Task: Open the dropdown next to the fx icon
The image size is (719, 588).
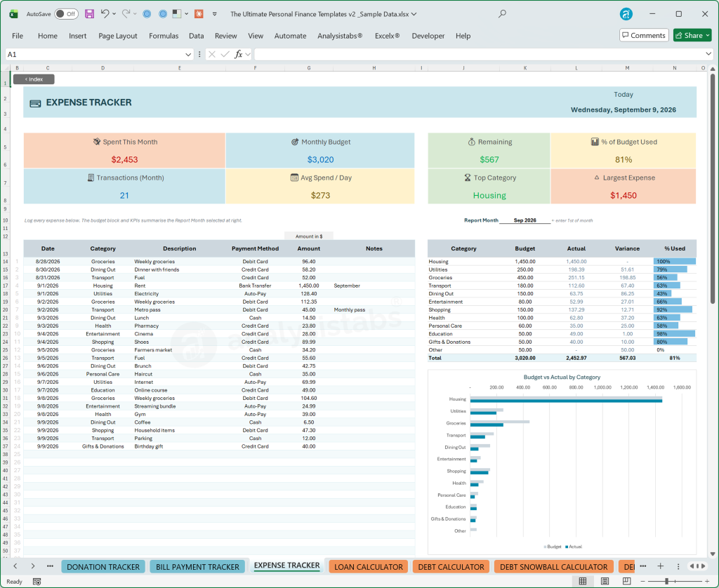Action: tap(248, 54)
